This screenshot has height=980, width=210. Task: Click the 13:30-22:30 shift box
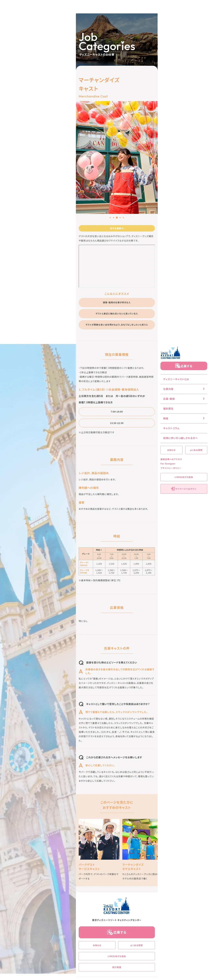[x=116, y=423]
